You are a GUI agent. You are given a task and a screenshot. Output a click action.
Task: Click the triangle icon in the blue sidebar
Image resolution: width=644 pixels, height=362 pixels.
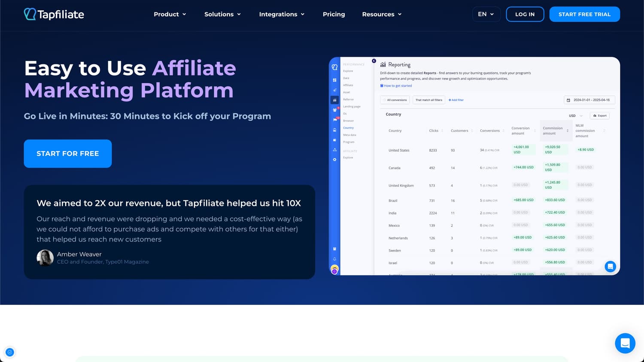pyautogui.click(x=334, y=150)
